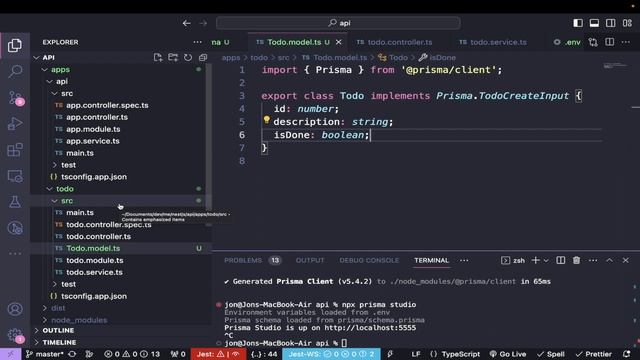Click the master branch status bar item
This screenshot has width=640, height=360.
point(44,354)
